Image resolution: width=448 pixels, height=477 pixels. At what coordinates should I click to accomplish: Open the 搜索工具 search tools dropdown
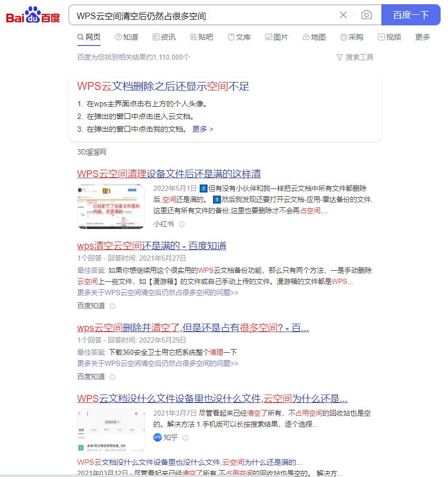(354, 57)
